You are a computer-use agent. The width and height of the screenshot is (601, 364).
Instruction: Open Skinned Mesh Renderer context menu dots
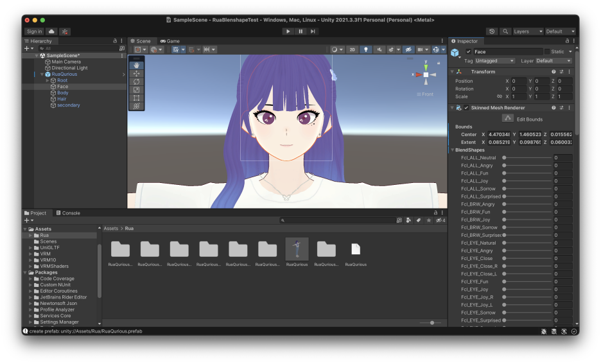569,108
